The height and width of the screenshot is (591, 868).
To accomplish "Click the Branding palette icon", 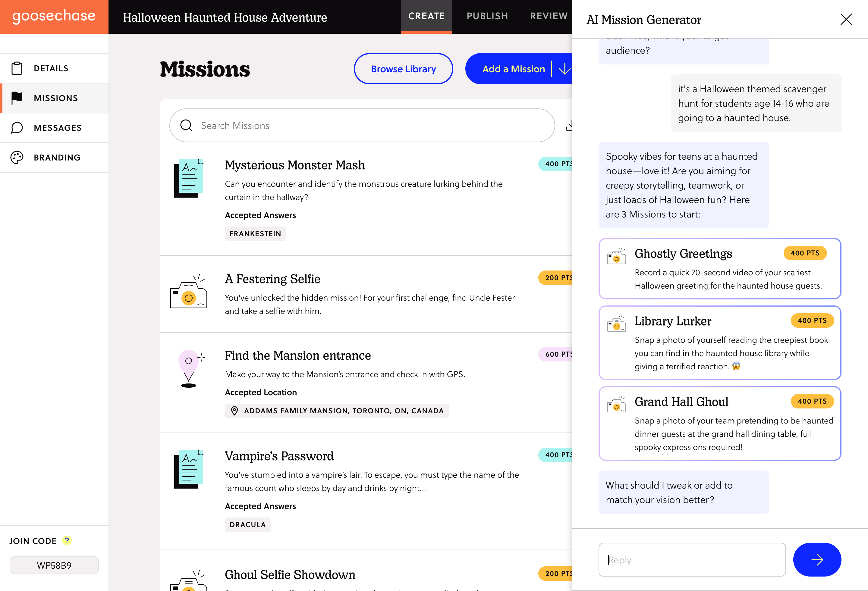I will (17, 158).
